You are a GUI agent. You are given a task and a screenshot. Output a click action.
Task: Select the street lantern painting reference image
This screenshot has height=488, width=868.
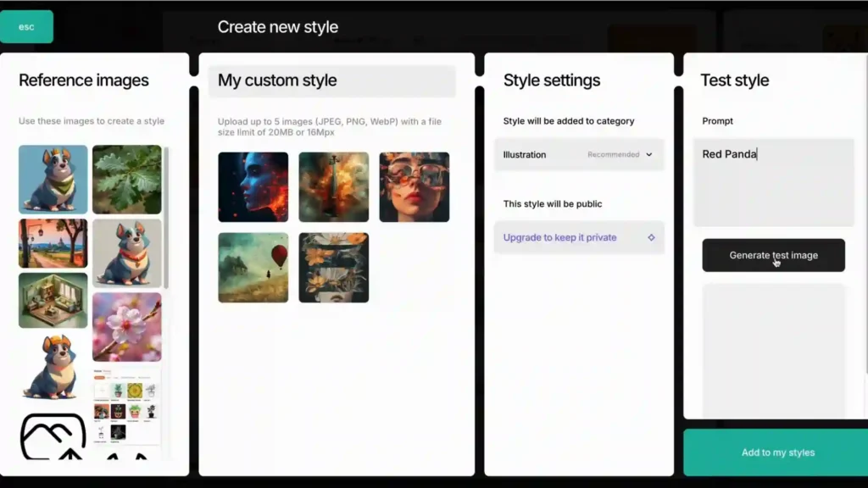coord(53,244)
